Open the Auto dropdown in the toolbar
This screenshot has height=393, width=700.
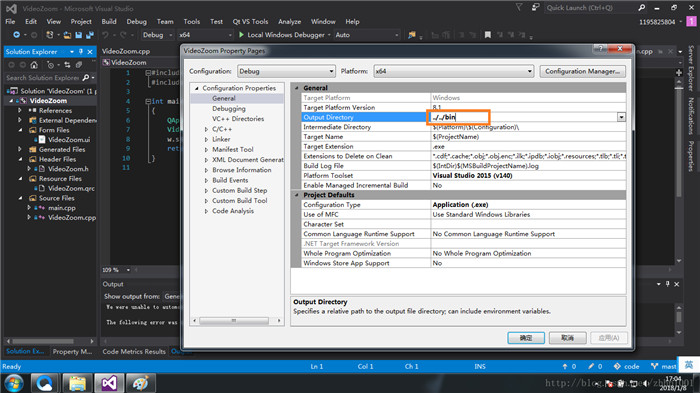366,35
